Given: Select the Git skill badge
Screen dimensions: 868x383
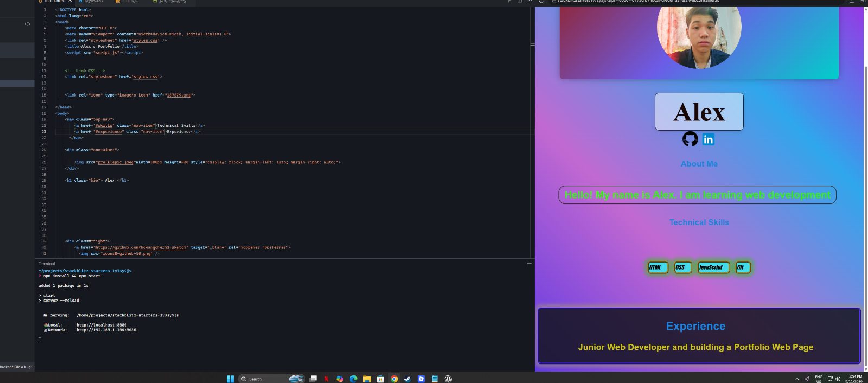Looking at the screenshot, I should click(743, 267).
